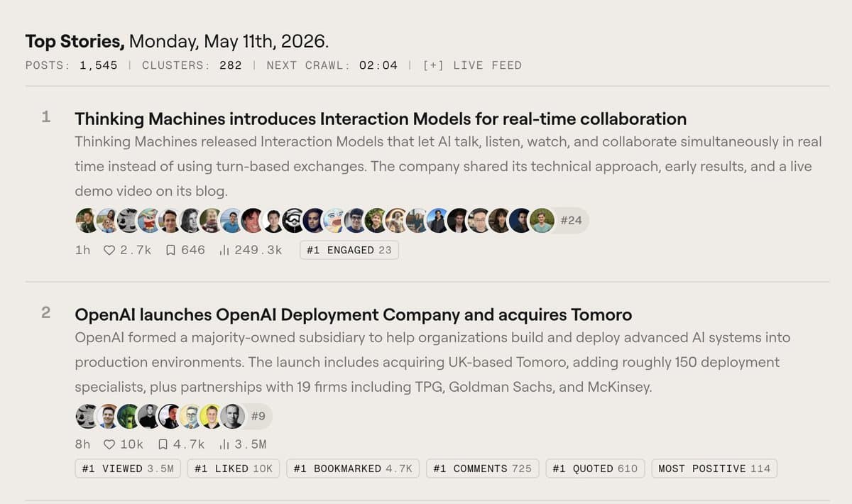This screenshot has width=852, height=504.
Task: Select the MOST POSITIVE 114 tag
Action: click(714, 469)
